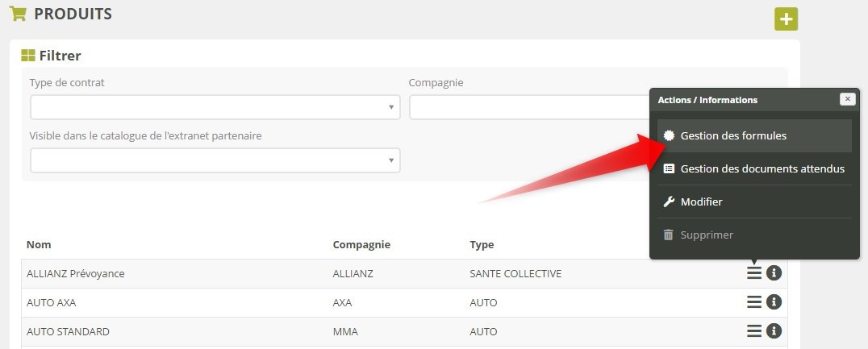Show info for ALLIANZ Prévoyance product

click(x=774, y=273)
